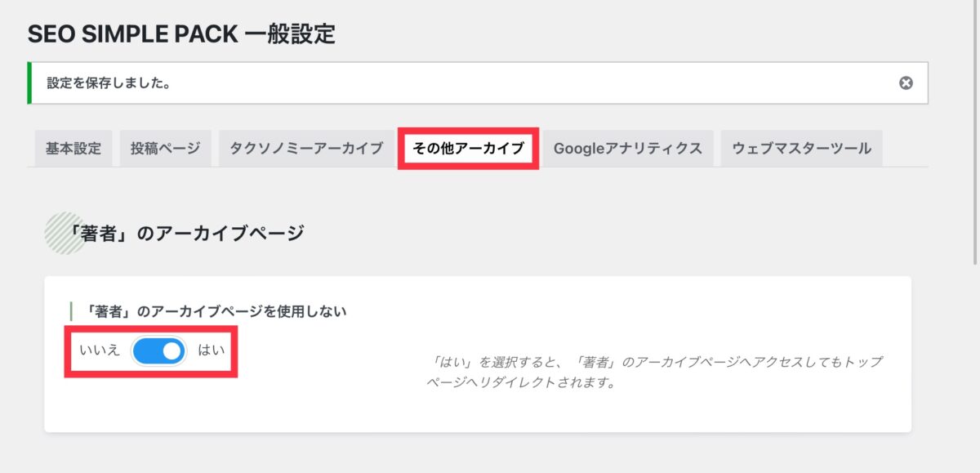Switch to the 基本設定 tab
Image resolution: width=980 pixels, height=473 pixels.
73,149
